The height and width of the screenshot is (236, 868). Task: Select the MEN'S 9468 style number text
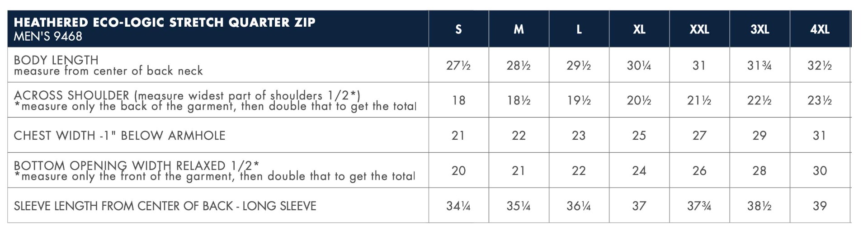pos(48,36)
